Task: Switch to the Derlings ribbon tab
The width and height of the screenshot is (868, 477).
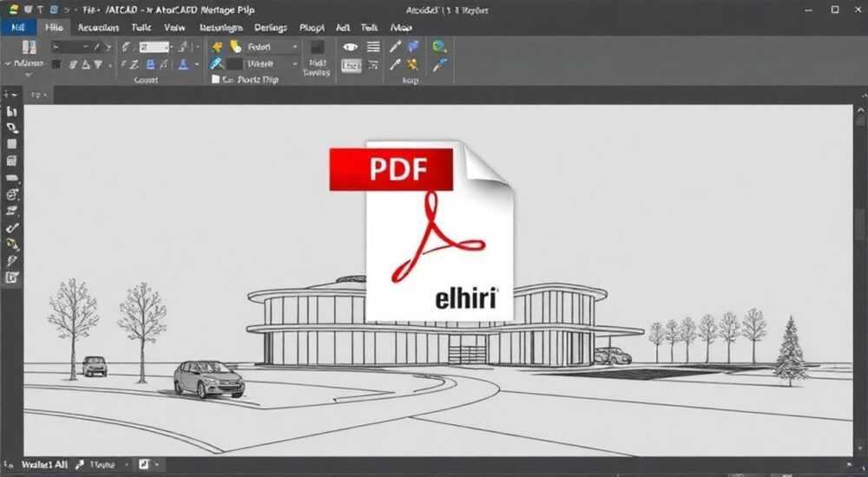Action: [270, 28]
